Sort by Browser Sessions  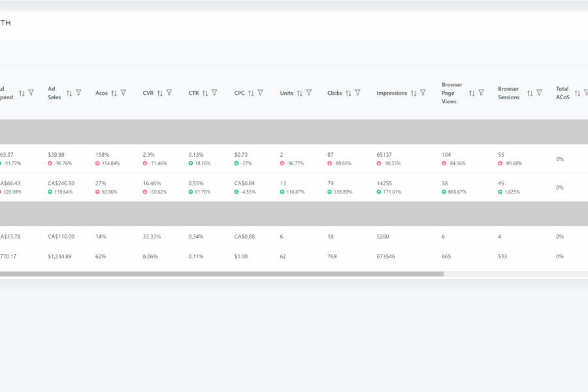[530, 93]
